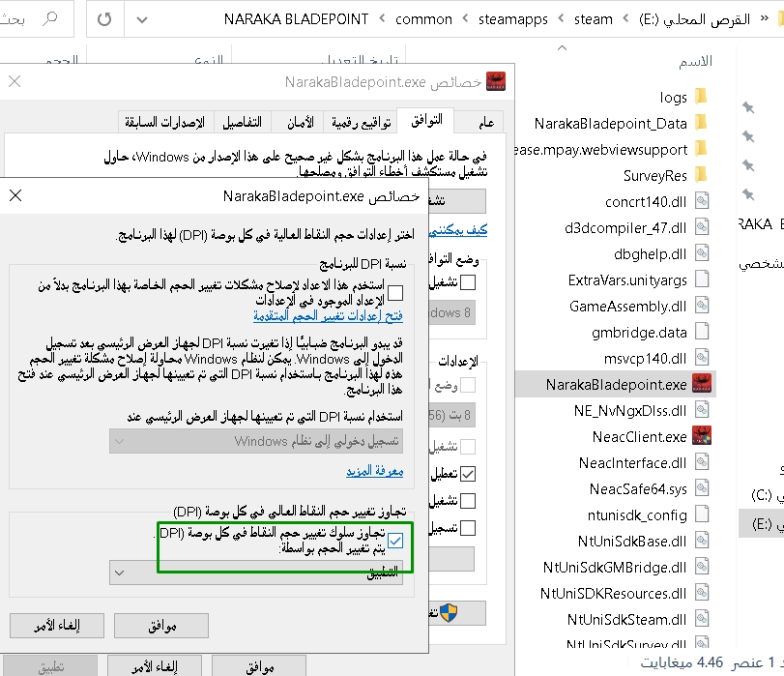
Task: Click chevron between steamapps and common
Action: 465,18
